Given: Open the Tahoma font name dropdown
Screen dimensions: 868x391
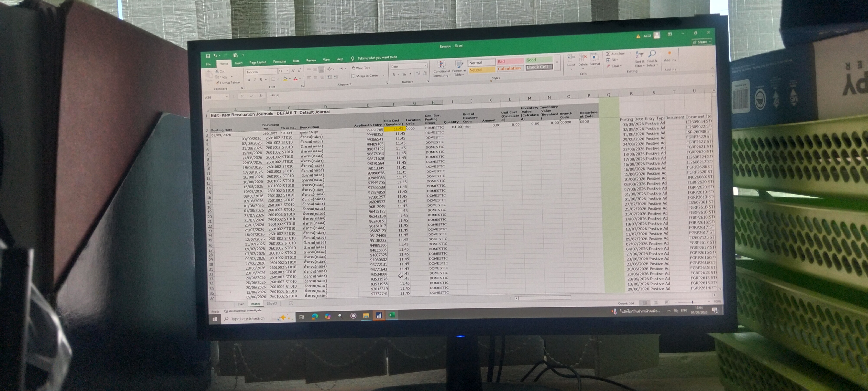Looking at the screenshot, I should pyautogui.click(x=275, y=71).
